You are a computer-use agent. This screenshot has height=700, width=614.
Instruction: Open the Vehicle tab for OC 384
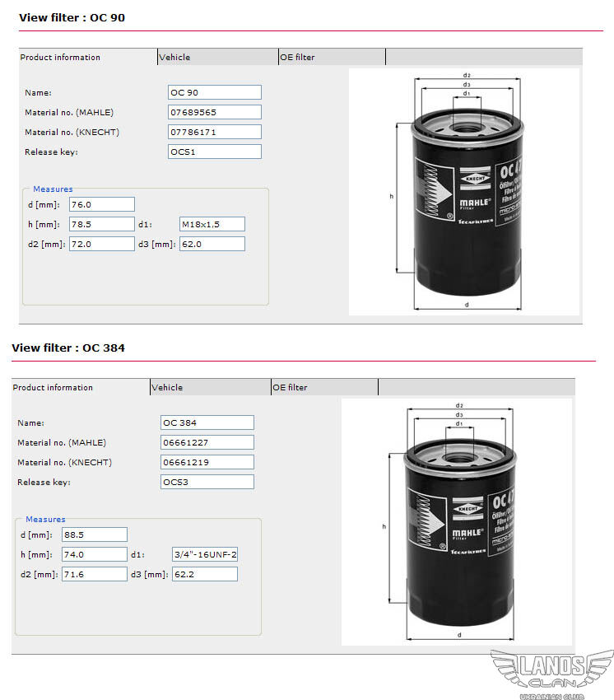pos(210,388)
